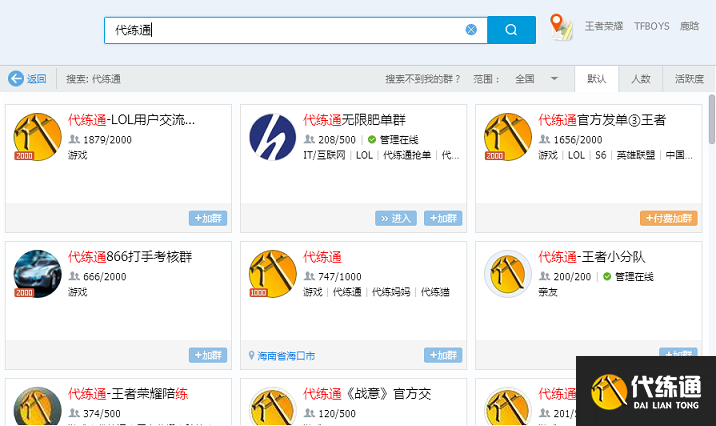Enter 代练通无限肥单群 via 进入 button

coord(396,218)
